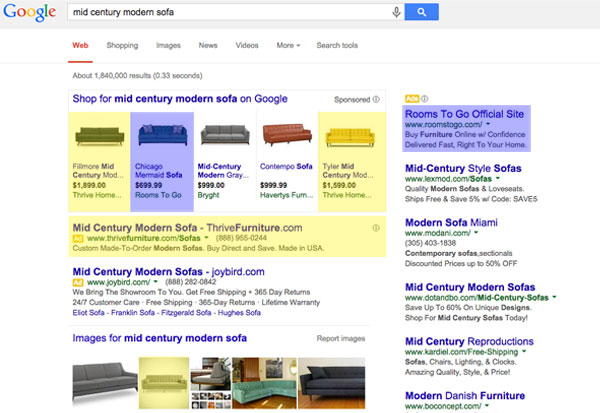Click the Rooms To Go seller name
The width and height of the screenshot is (600, 413).
point(158,195)
